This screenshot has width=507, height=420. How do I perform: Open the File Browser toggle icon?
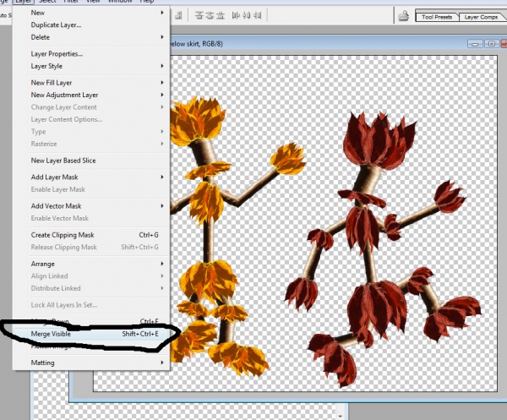(403, 15)
